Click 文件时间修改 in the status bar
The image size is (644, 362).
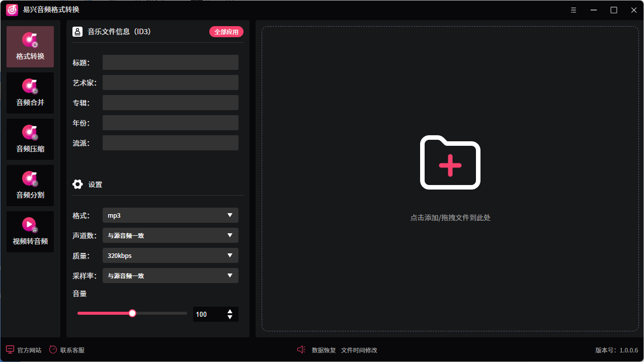coord(359,350)
